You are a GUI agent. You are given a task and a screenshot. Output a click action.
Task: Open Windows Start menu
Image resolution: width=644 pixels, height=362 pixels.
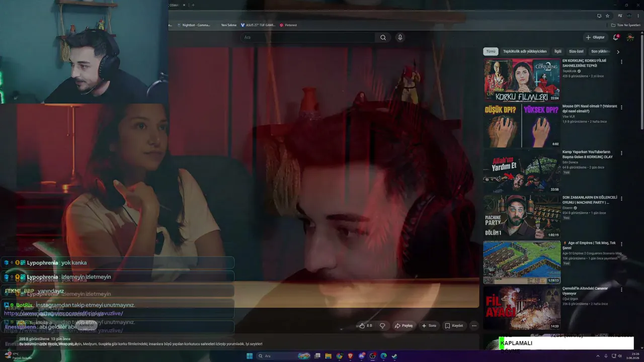pos(249,356)
